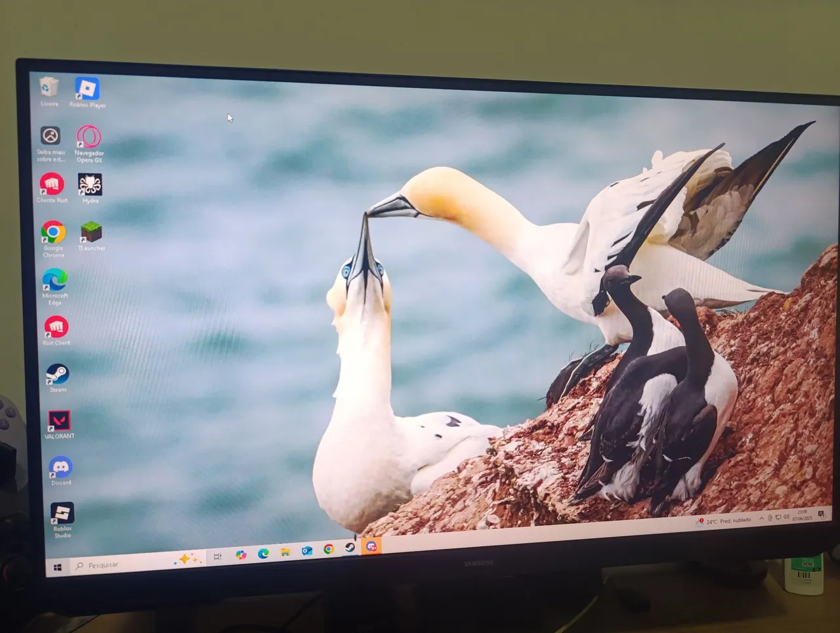Toggle Task View on the taskbar
This screenshot has height=633, width=840.
(217, 555)
